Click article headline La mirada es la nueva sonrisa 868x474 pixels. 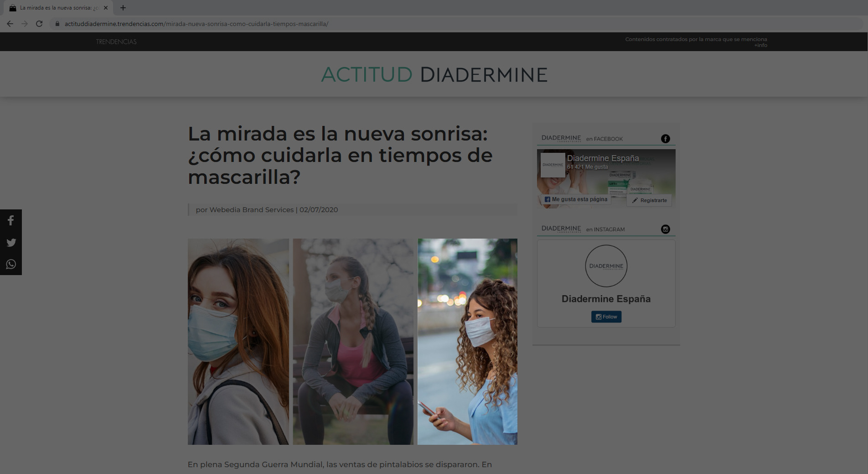pyautogui.click(x=340, y=156)
